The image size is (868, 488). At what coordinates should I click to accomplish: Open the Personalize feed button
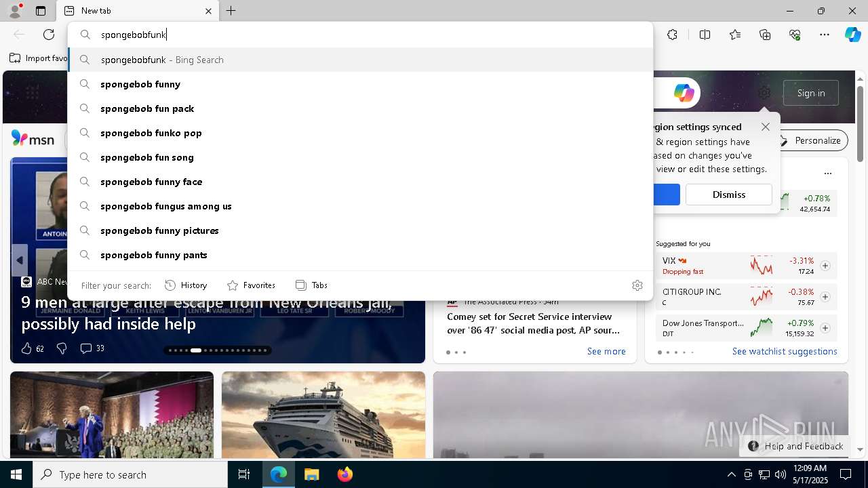tap(810, 140)
